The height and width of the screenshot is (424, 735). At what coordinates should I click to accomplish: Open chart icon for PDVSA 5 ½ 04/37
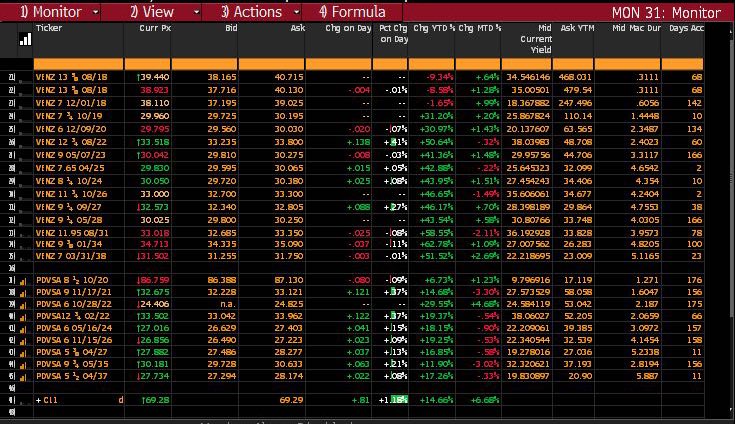(22, 377)
